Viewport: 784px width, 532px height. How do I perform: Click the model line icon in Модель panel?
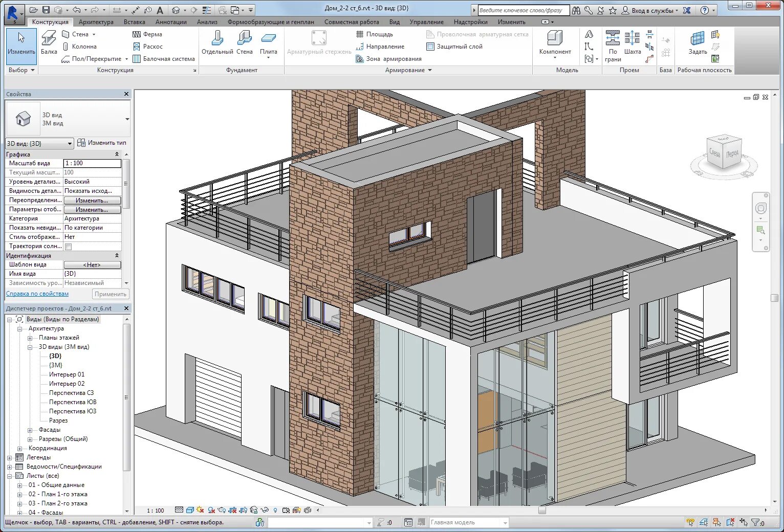pos(589,47)
